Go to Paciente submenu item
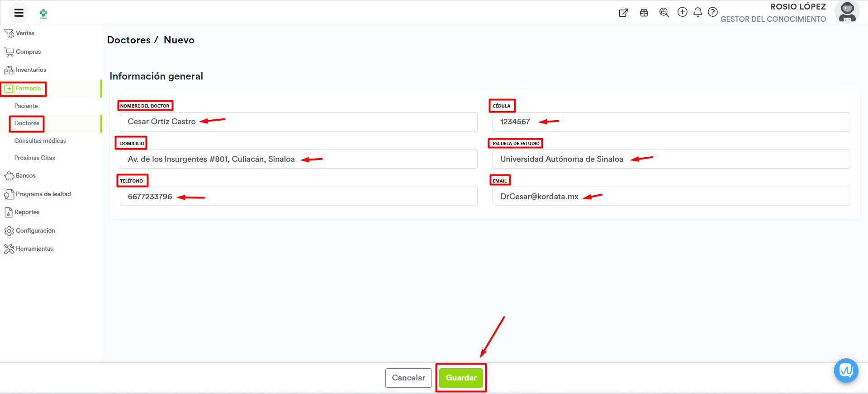Screen dimensions: 868x394 (26, 106)
